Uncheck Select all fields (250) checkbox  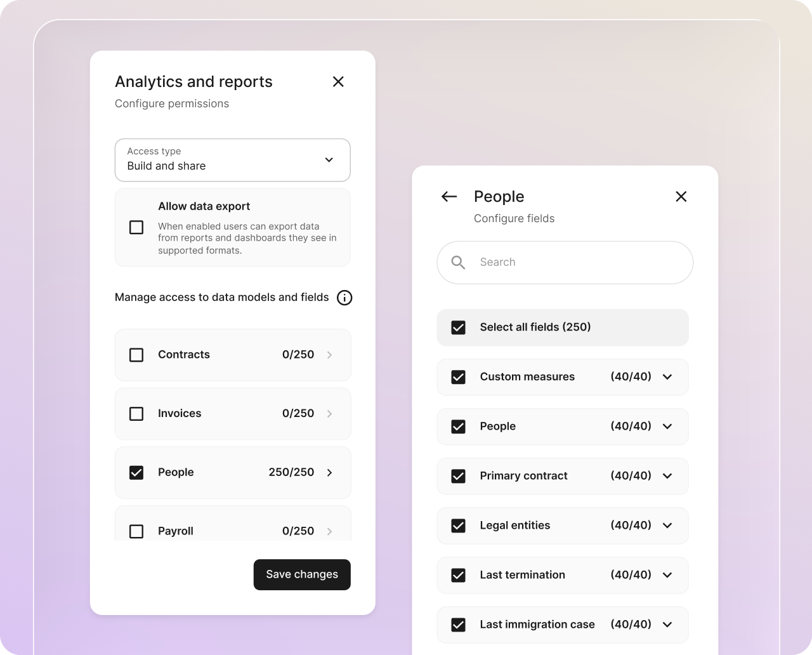point(458,327)
